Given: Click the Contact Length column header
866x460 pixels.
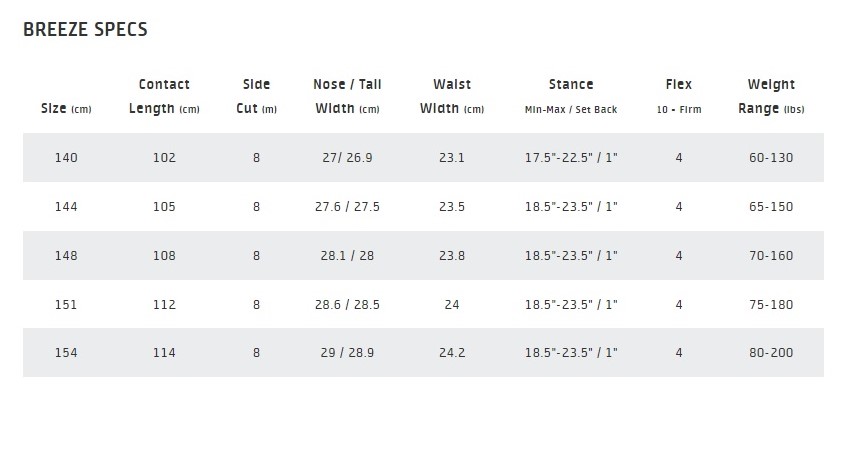Looking at the screenshot, I should pyautogui.click(x=164, y=96).
